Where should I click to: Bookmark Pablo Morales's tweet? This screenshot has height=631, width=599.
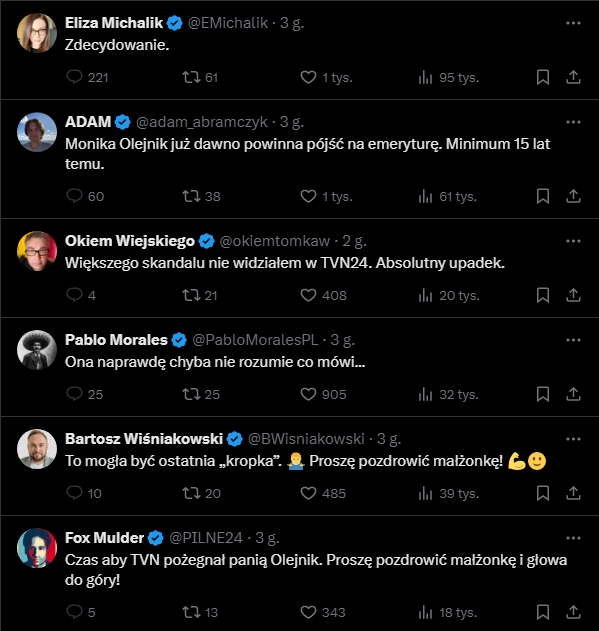click(x=543, y=394)
